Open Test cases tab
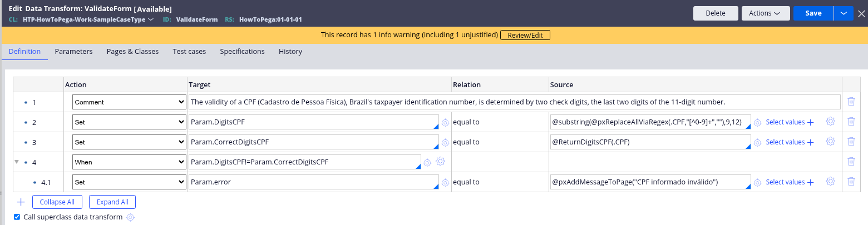 [189, 51]
